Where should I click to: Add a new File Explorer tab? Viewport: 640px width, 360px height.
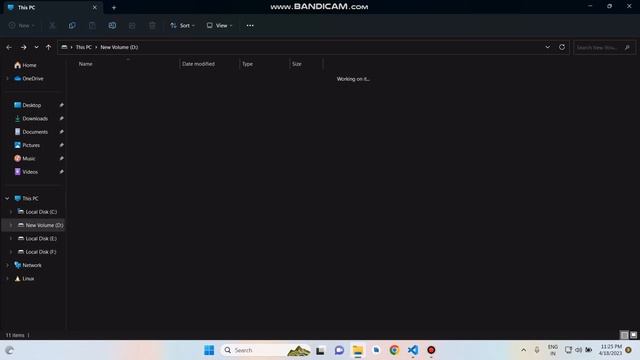(x=114, y=7)
